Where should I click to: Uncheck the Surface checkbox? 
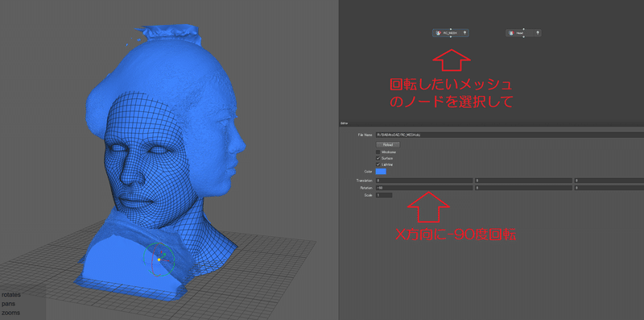[x=378, y=158]
